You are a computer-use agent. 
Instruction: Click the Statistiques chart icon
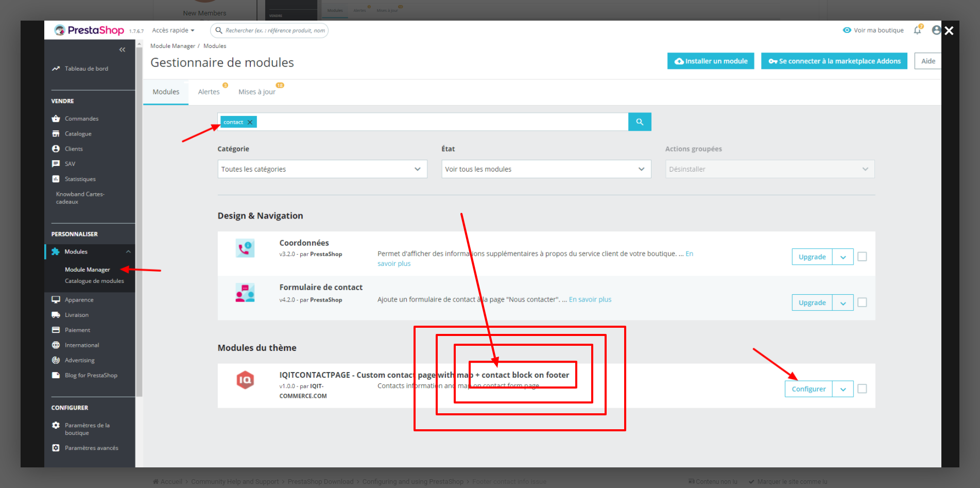click(x=56, y=179)
